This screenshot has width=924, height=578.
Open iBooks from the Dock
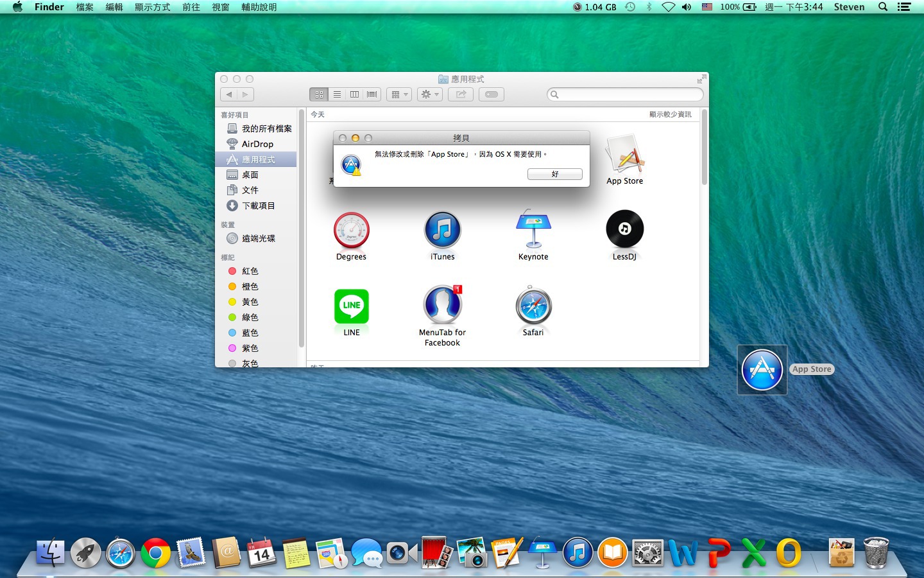click(612, 553)
